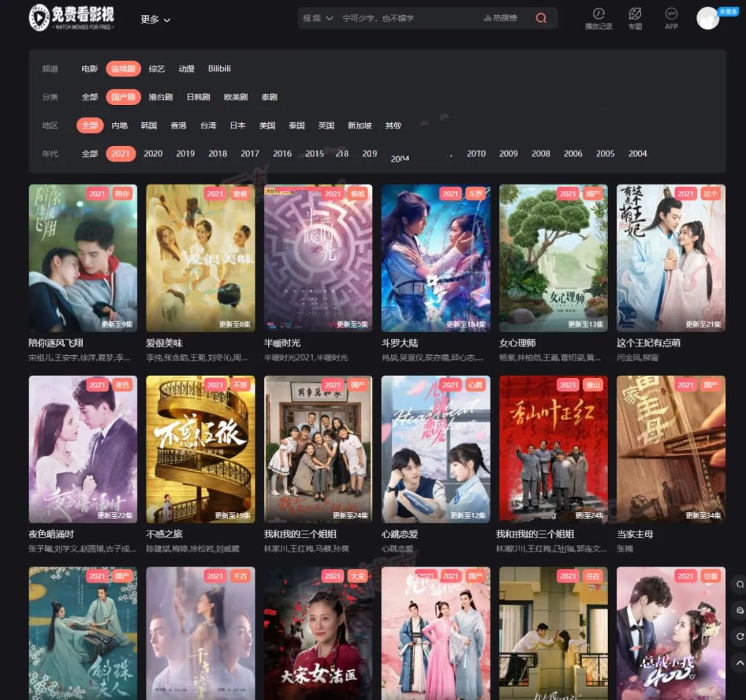The height and width of the screenshot is (700, 746).
Task: Click the 当家主母 title text
Action: (635, 534)
